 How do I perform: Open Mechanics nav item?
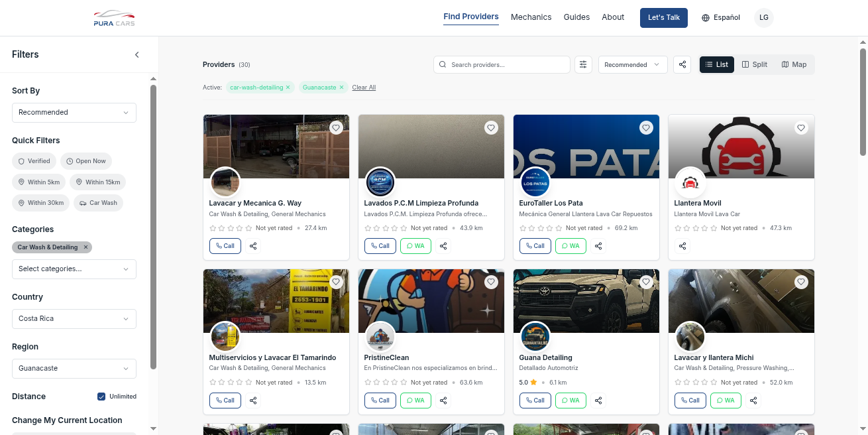point(531,17)
